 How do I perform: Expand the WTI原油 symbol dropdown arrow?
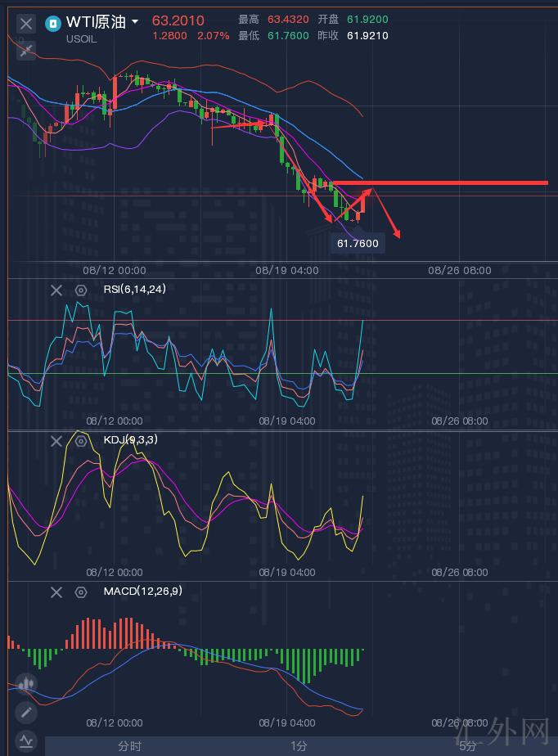[135, 22]
